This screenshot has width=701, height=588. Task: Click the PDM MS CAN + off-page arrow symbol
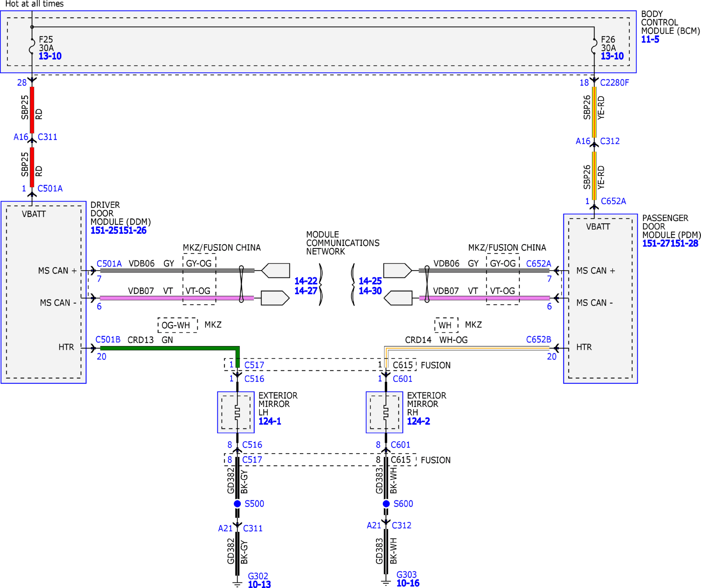pos(398,271)
